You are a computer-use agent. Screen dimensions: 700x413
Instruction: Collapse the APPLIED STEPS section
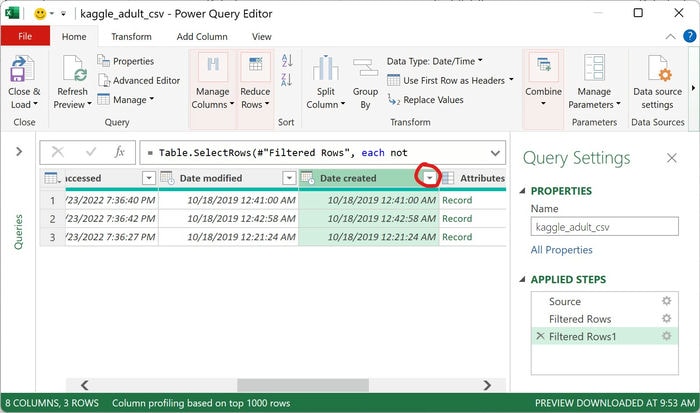click(522, 280)
